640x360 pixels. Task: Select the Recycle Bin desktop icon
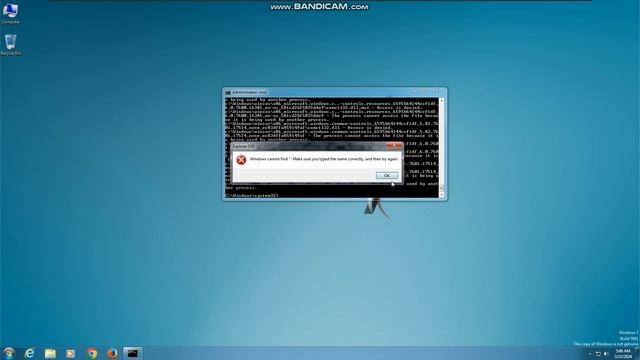pyautogui.click(x=11, y=44)
